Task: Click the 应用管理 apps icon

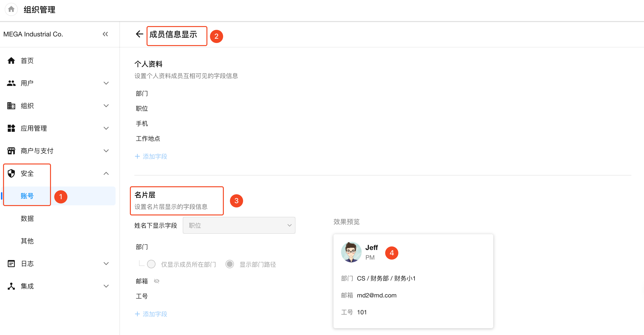Action: click(x=11, y=128)
